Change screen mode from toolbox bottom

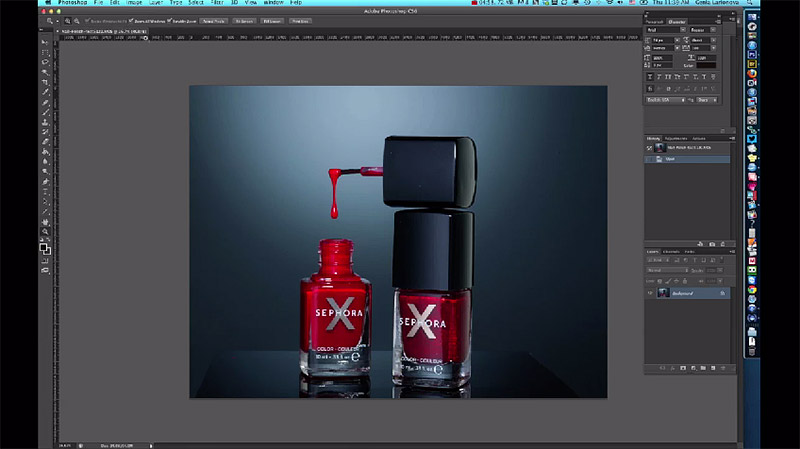coord(45,271)
